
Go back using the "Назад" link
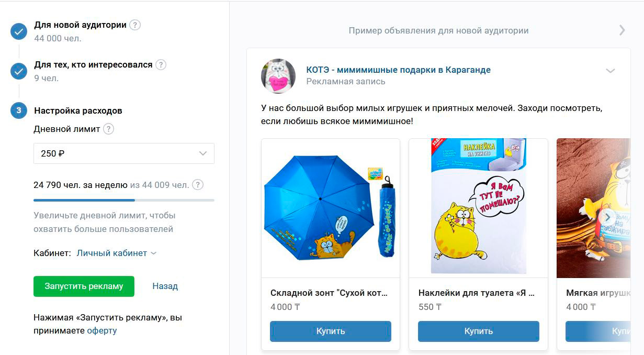tap(165, 286)
